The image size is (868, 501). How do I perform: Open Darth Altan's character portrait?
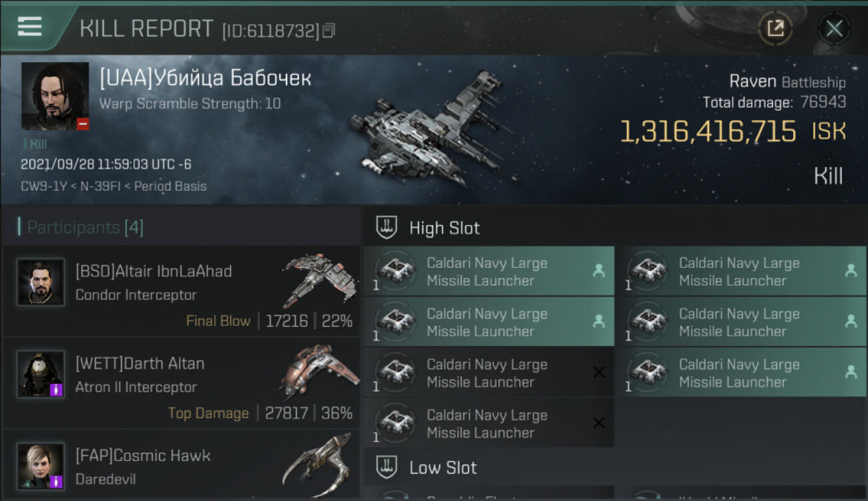pos(41,375)
